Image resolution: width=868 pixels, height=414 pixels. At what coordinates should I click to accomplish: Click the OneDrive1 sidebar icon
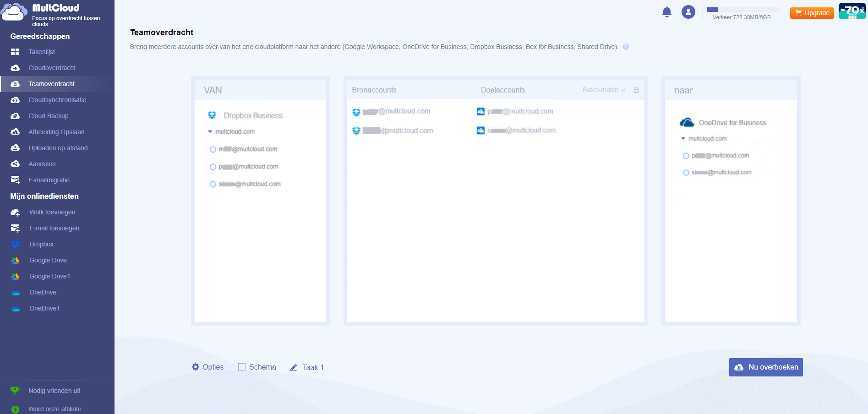(x=16, y=309)
